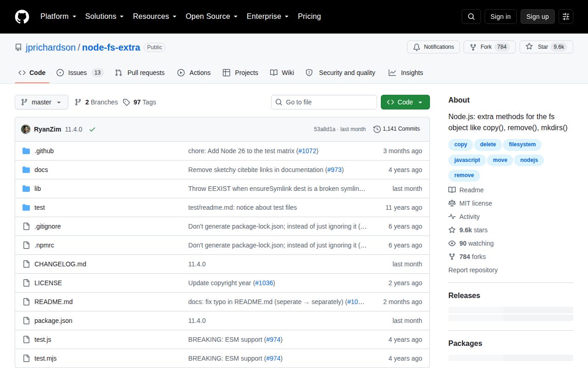Click the RyanZim avatar thumbnail
Image resolution: width=588 pixels, height=368 pixels.
[x=26, y=129]
